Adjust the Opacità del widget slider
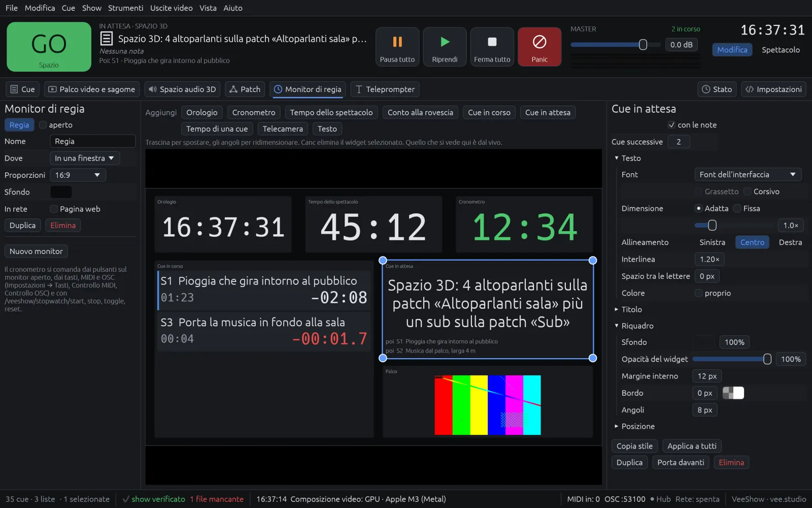 732,359
